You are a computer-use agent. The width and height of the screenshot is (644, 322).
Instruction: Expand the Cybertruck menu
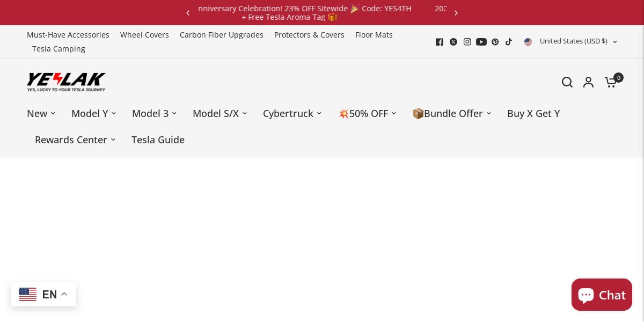tap(292, 113)
